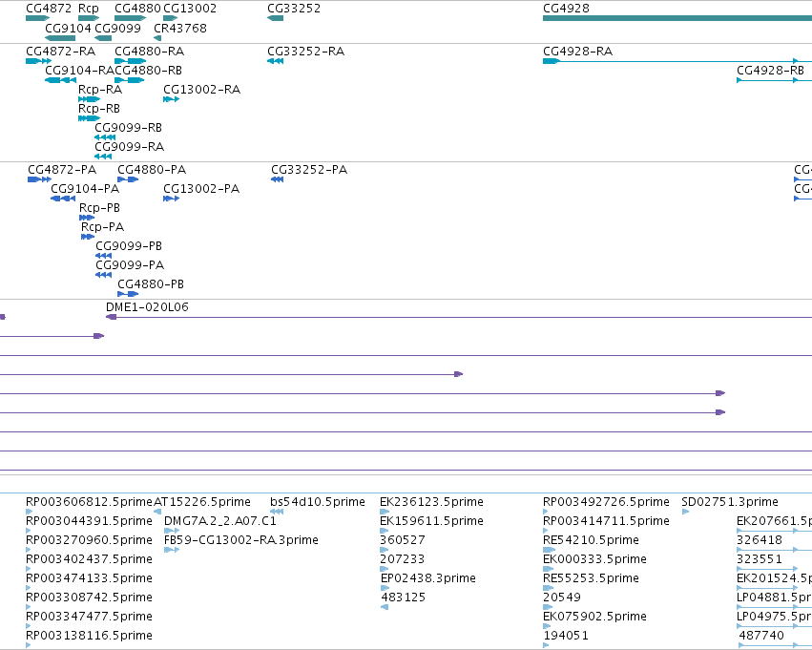Click the 20549 feature label
Viewport: 812px width, 650px height.
coord(562,598)
